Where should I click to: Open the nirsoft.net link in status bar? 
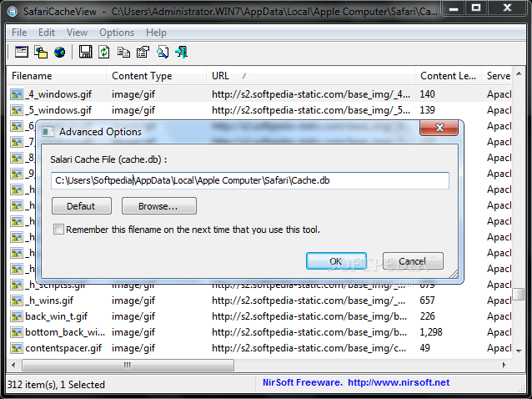tap(399, 382)
